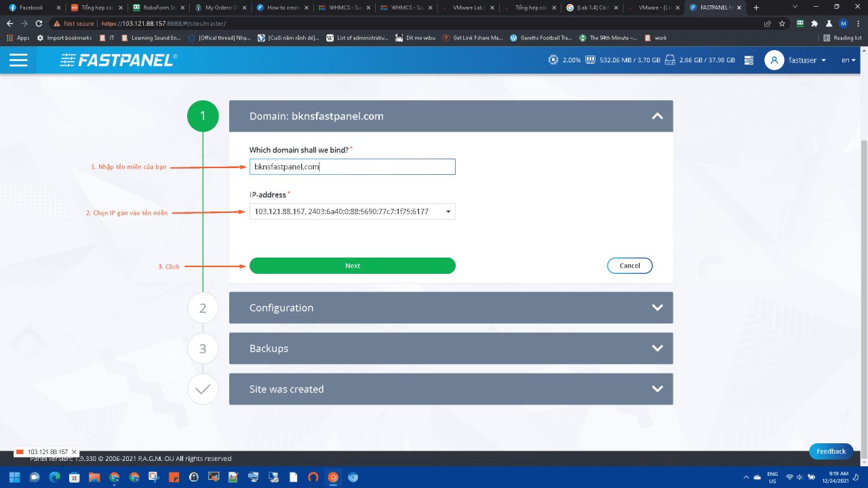The width and height of the screenshot is (868, 488).
Task: Click the RAM memory usage icon
Action: pos(590,60)
